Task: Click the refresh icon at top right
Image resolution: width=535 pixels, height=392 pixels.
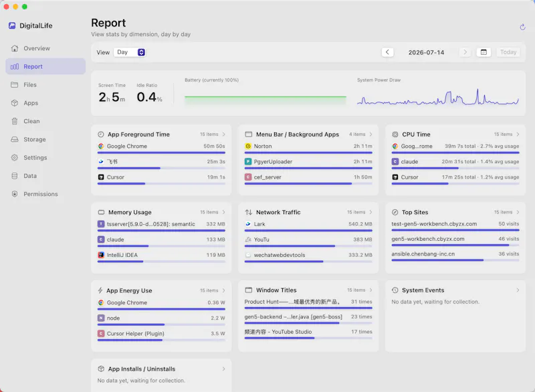Action: (x=522, y=27)
